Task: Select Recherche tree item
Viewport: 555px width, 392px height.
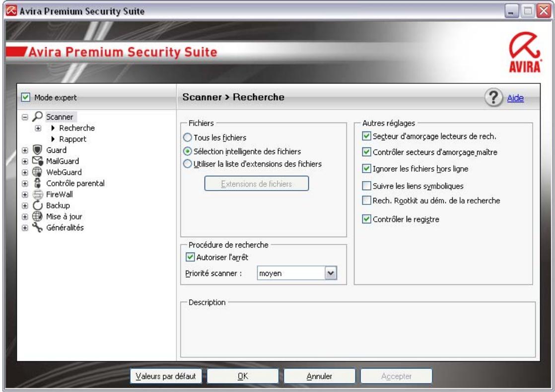Action: [77, 128]
